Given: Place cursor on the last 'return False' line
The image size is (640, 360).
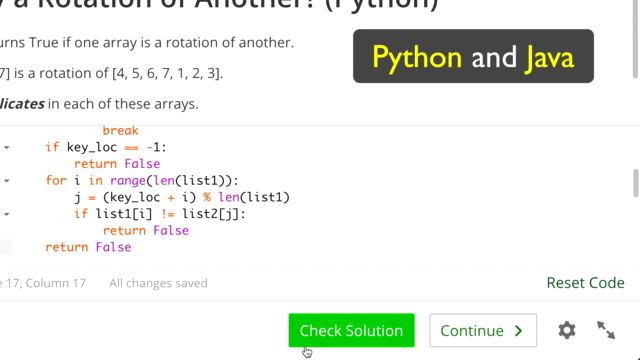Looking at the screenshot, I should point(88,247).
